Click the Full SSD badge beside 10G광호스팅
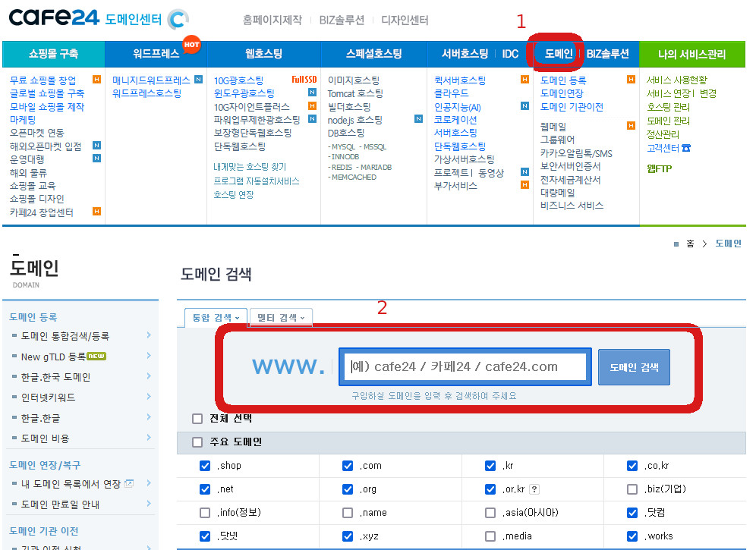The image size is (756, 550). pos(304,80)
